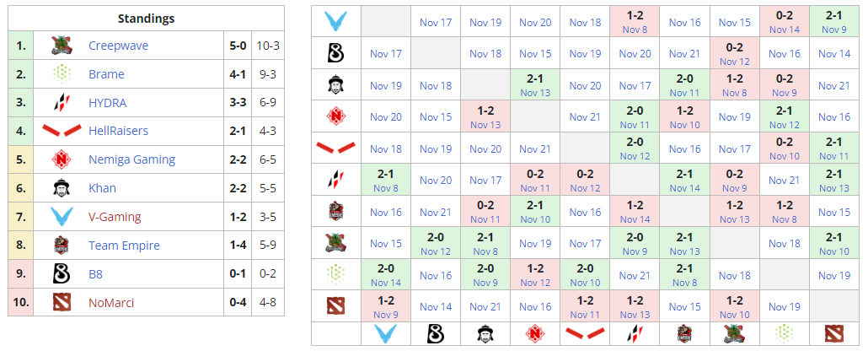Click the Brame logo in the standings table
This screenshot has height=351, width=868.
pyautogui.click(x=62, y=74)
